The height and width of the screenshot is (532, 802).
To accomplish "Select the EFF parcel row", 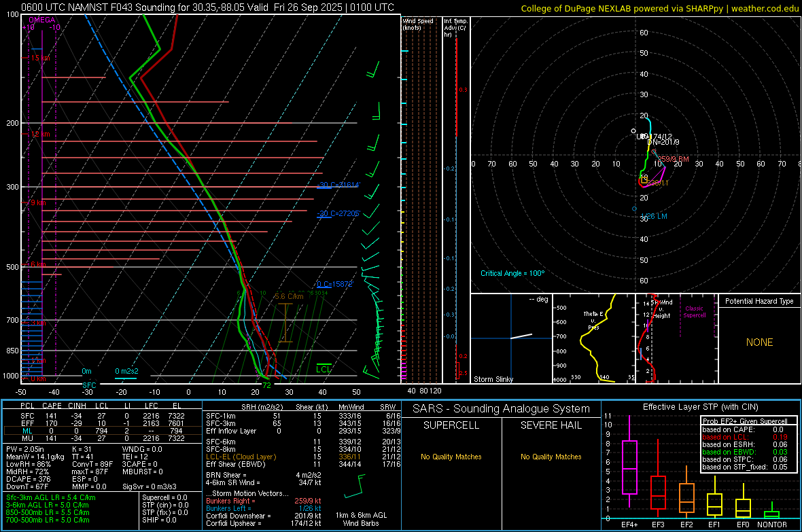I will click(x=103, y=423).
